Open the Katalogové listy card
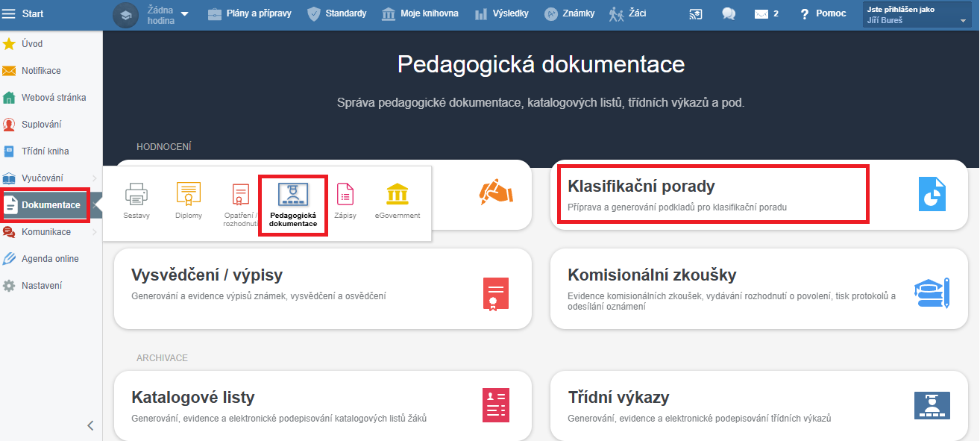The height and width of the screenshot is (441, 980). pyautogui.click(x=323, y=406)
